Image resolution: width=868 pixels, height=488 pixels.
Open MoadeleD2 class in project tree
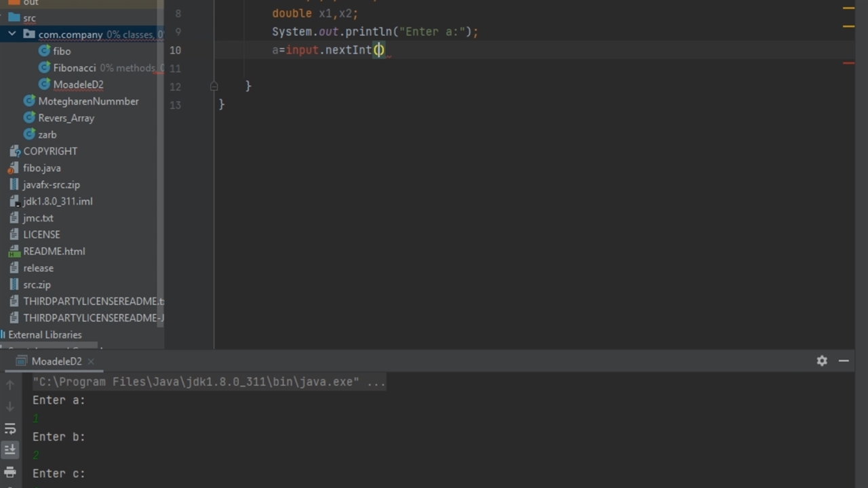tap(78, 85)
